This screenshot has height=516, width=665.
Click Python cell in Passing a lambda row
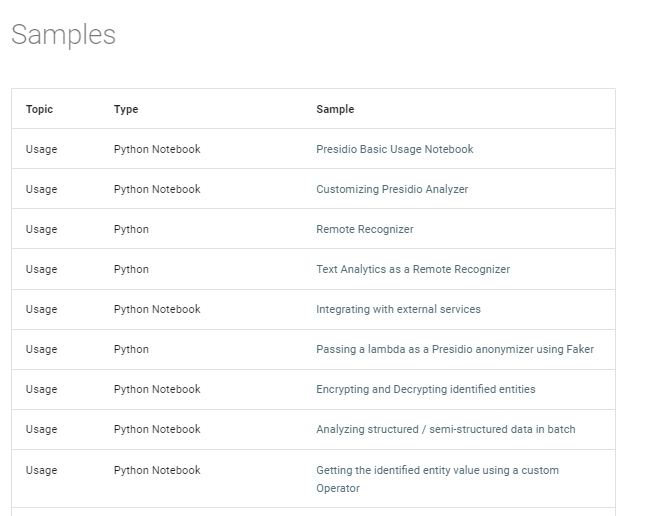(131, 349)
